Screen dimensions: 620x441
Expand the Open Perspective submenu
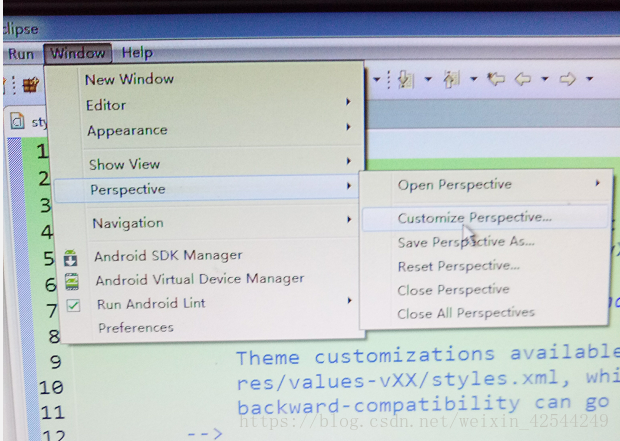485,184
